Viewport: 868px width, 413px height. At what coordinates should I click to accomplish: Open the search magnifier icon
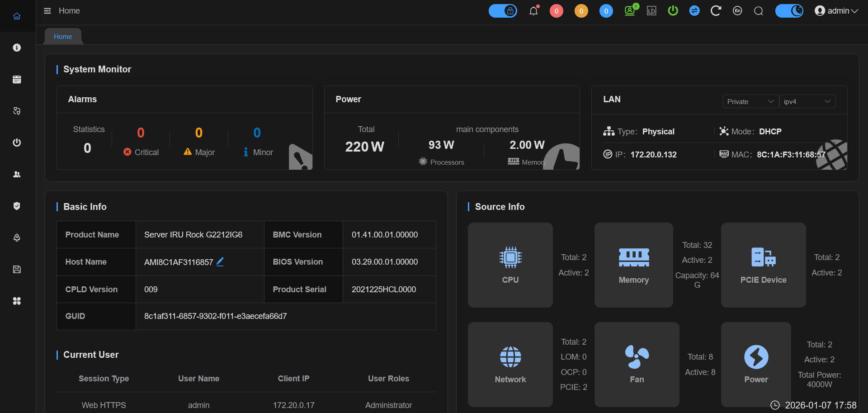tap(759, 11)
